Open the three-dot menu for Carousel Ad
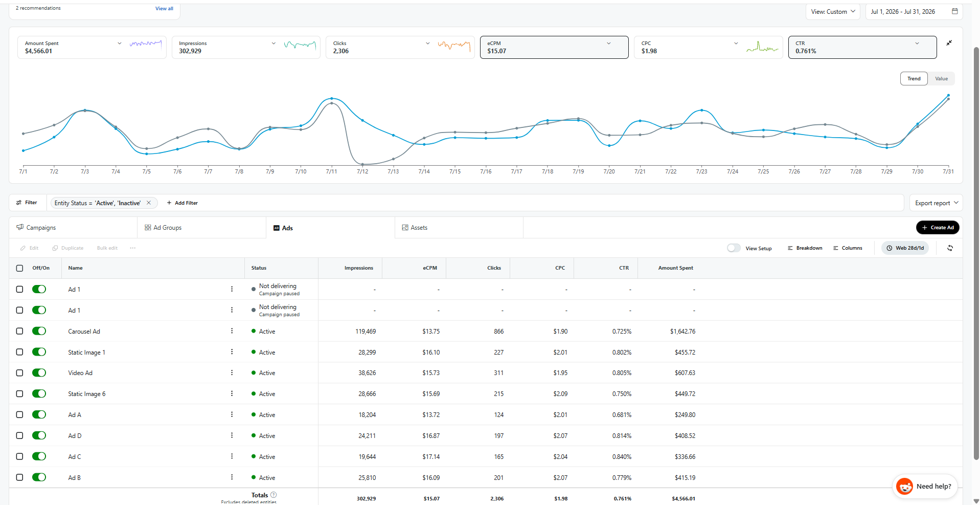Image resolution: width=980 pixels, height=505 pixels. [x=232, y=331]
